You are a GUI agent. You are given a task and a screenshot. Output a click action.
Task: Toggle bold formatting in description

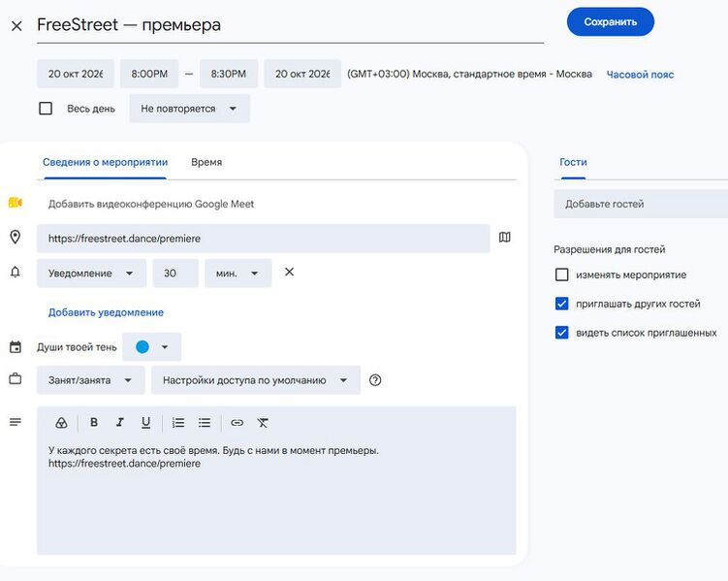[94, 422]
